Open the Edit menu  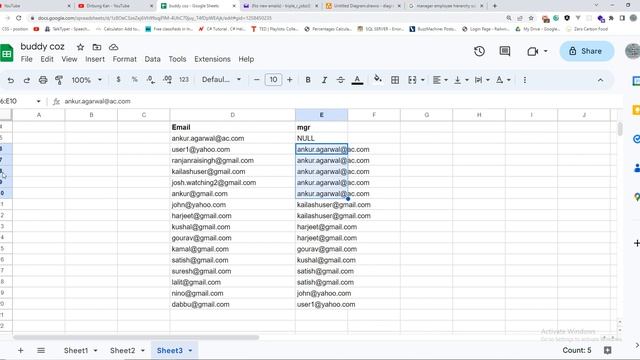47,59
